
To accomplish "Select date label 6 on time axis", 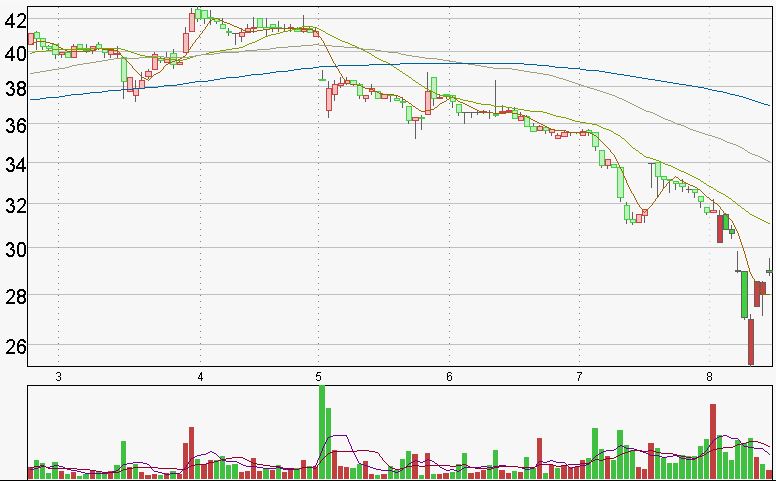I will [x=449, y=377].
